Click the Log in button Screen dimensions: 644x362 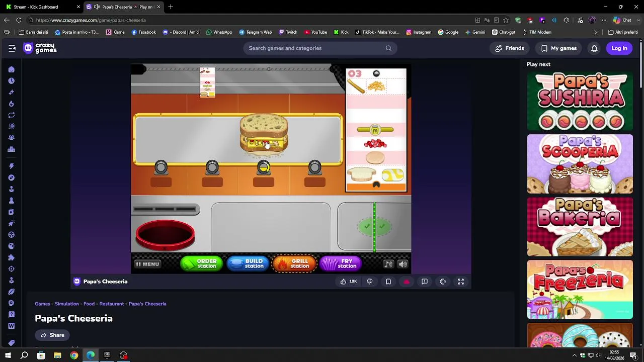click(619, 48)
